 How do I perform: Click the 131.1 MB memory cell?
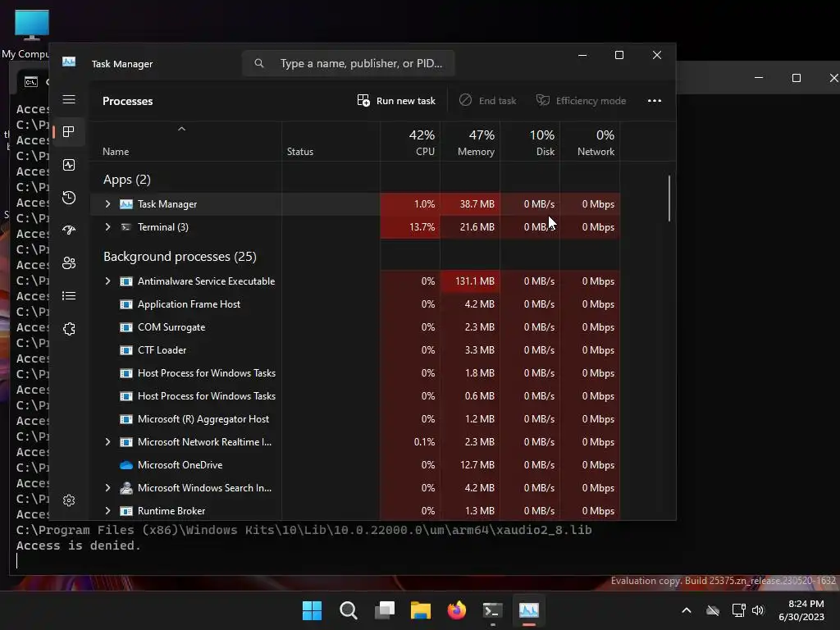470,281
